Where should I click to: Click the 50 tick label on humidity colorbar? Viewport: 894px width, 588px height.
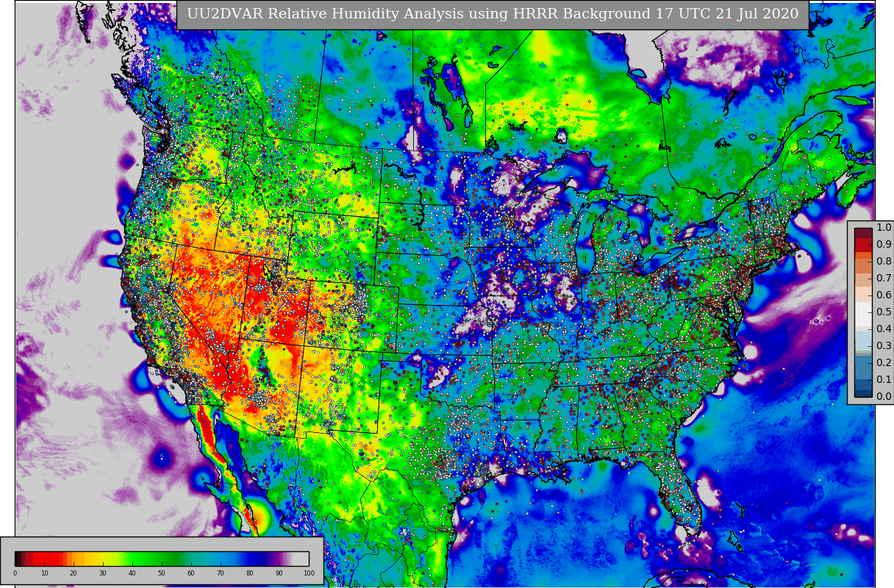click(x=162, y=573)
